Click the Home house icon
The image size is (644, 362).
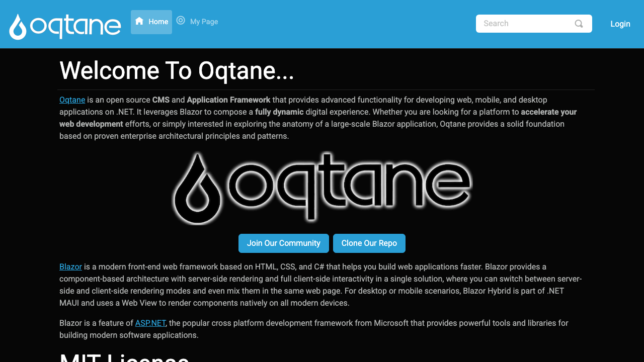(x=139, y=21)
